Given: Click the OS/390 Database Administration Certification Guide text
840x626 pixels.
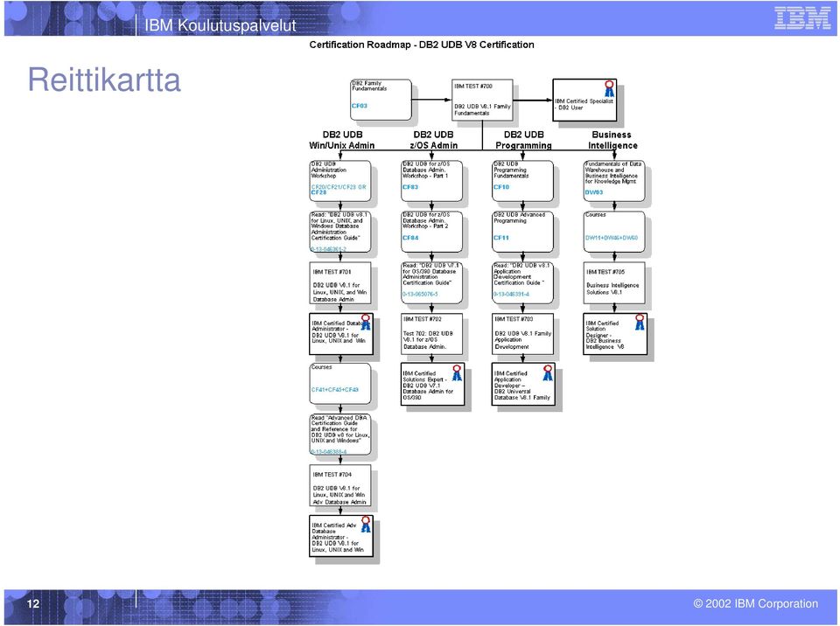Looking at the screenshot, I should (x=430, y=275).
